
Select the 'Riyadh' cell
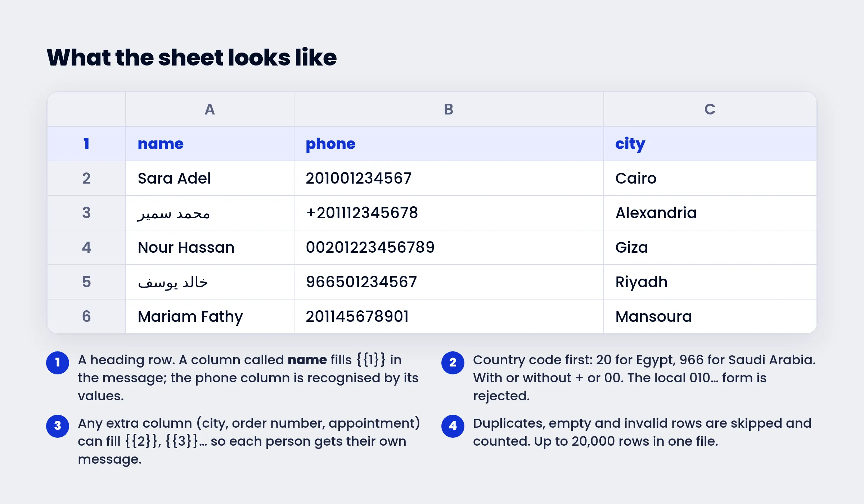[x=710, y=282]
